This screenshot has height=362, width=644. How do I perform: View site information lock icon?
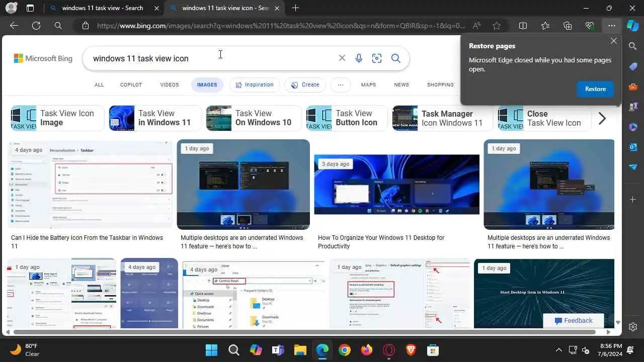[86, 26]
